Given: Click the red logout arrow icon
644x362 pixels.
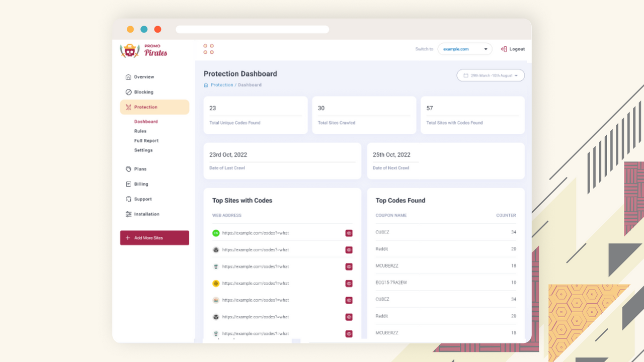Looking at the screenshot, I should click(x=503, y=49).
